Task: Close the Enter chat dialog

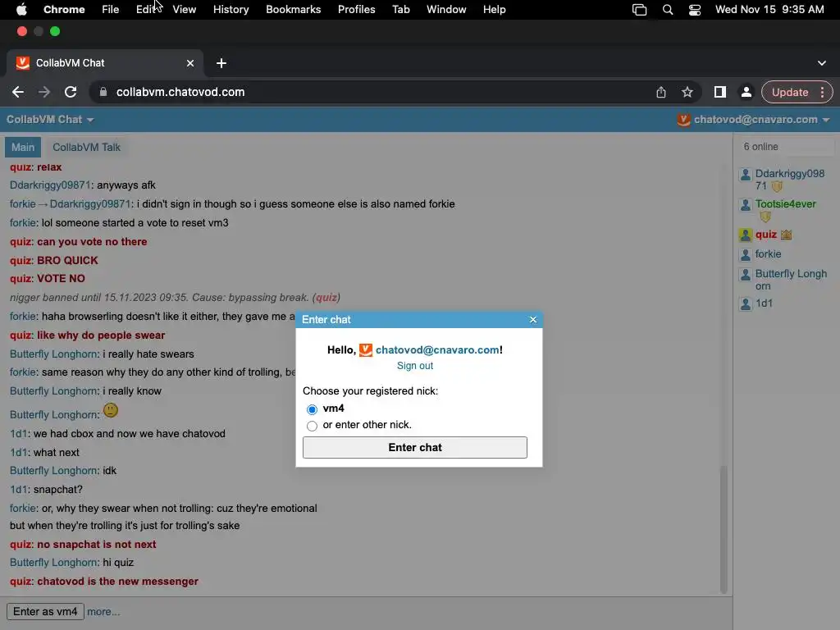Action: point(533,320)
